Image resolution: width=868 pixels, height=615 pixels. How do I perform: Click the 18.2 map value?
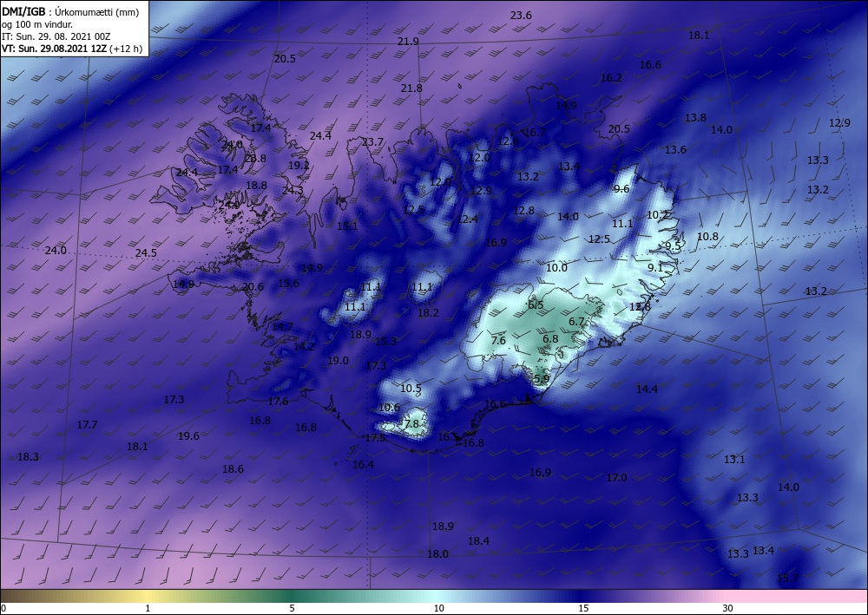click(x=428, y=313)
